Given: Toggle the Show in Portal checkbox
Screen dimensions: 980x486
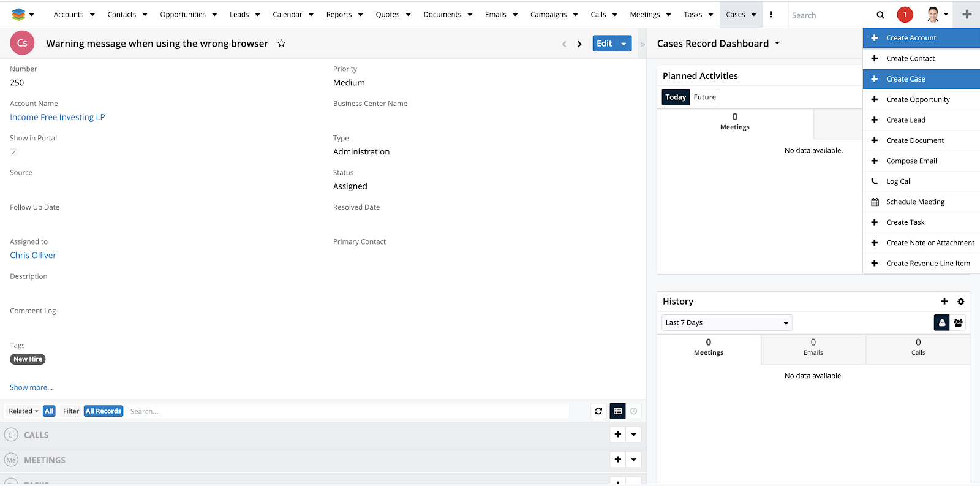Looking at the screenshot, I should pyautogui.click(x=13, y=152).
